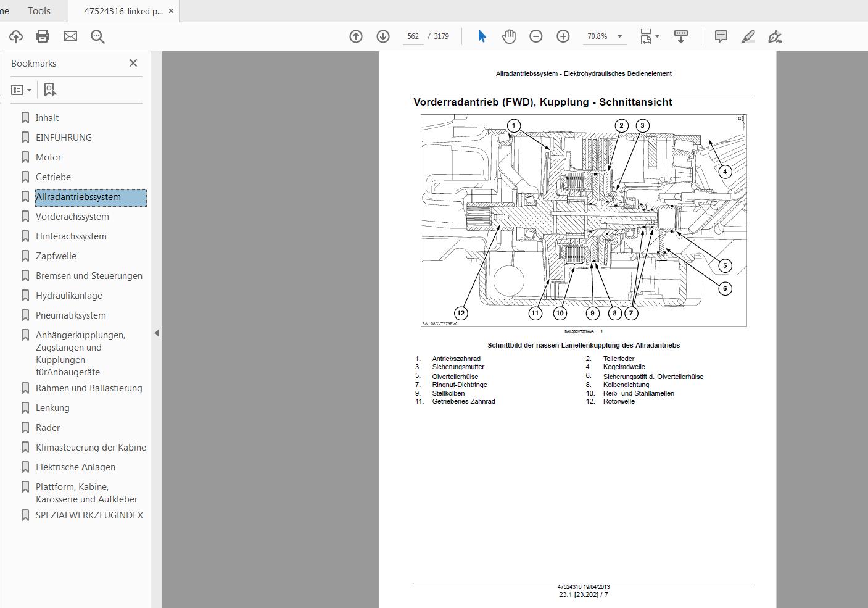Email the PDF as attachment
This screenshot has height=608, width=868.
[70, 36]
